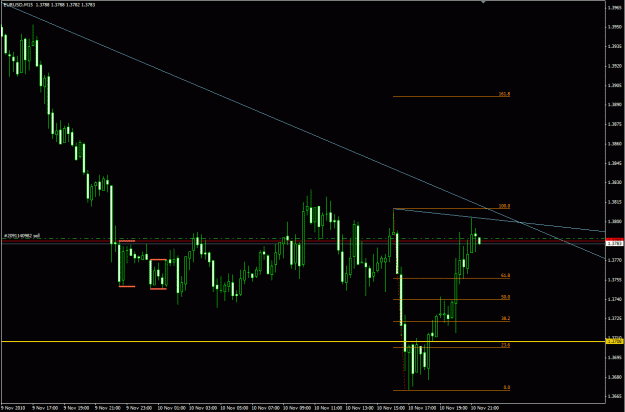Click the 10 Nov 01:00 time label
The height and width of the screenshot is (412, 625).
tap(171, 408)
